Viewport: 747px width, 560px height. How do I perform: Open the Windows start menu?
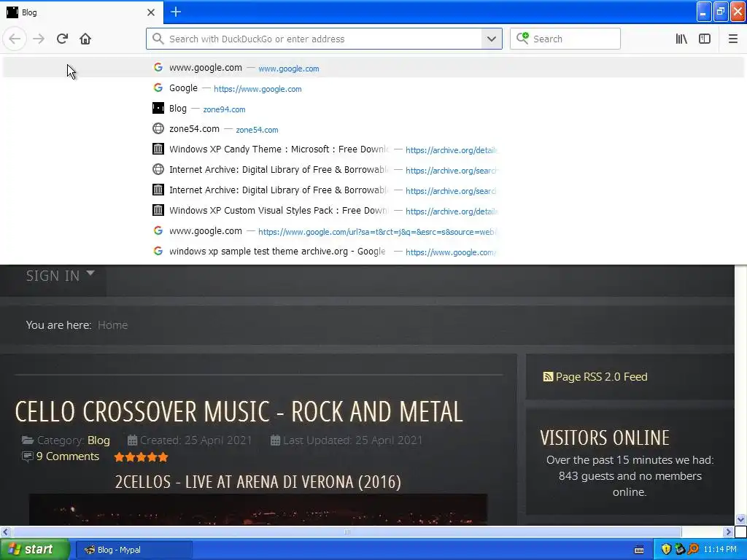[x=35, y=550]
